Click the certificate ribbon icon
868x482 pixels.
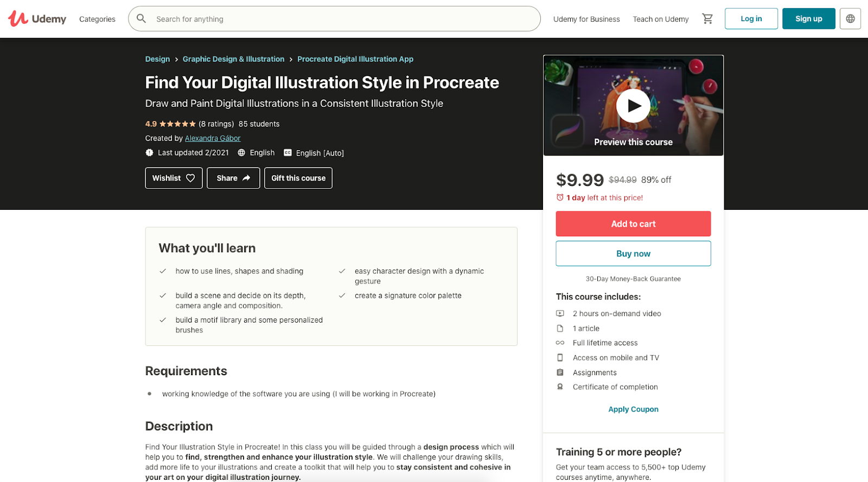tap(560, 387)
